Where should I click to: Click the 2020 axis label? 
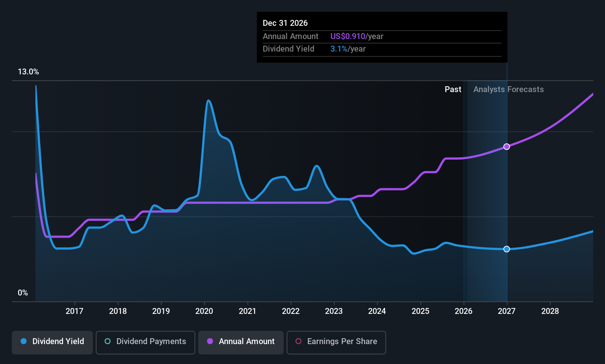pos(204,311)
